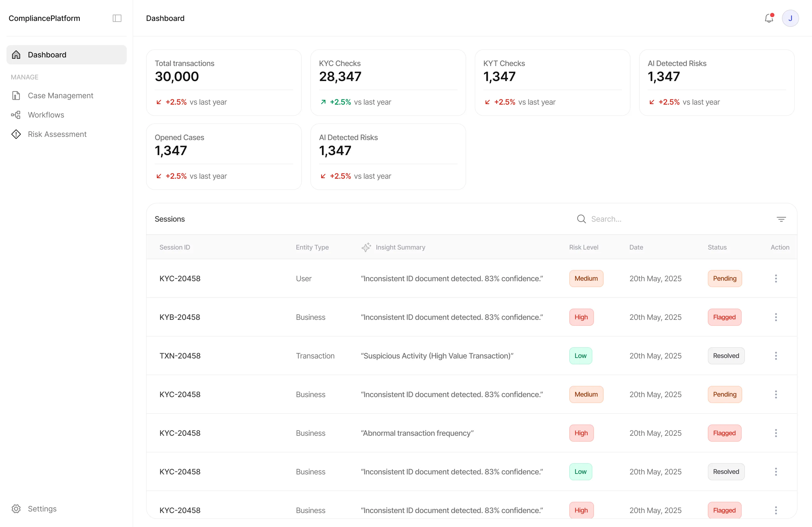Open Case Management from sidebar
The image size is (812, 527).
(60, 96)
